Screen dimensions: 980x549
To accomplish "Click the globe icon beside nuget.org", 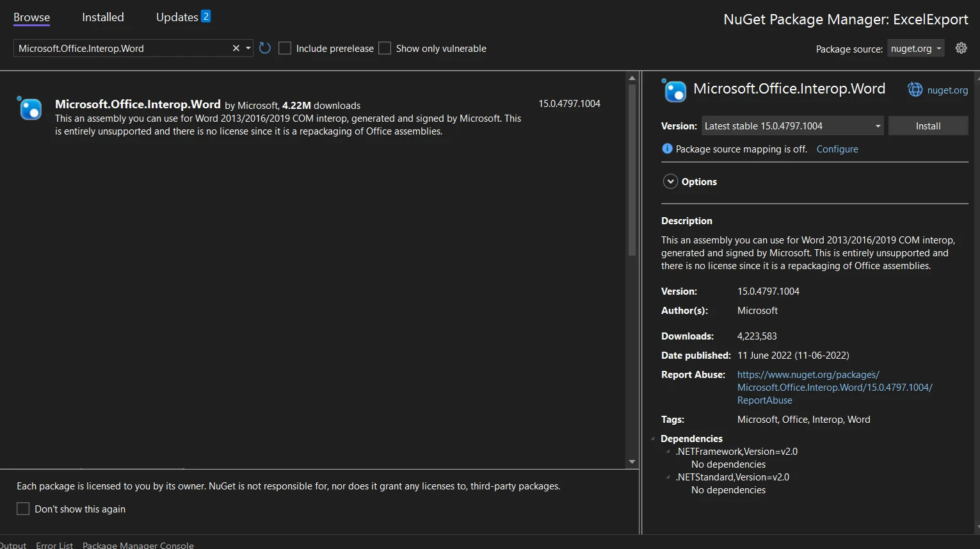I will coord(915,90).
